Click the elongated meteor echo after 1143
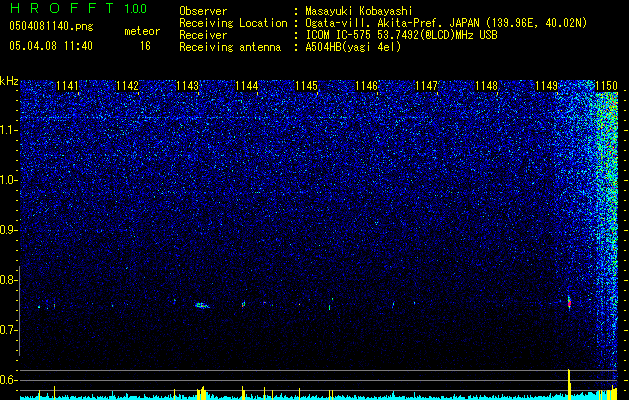Screen dimensions: 629x400 click(x=202, y=306)
